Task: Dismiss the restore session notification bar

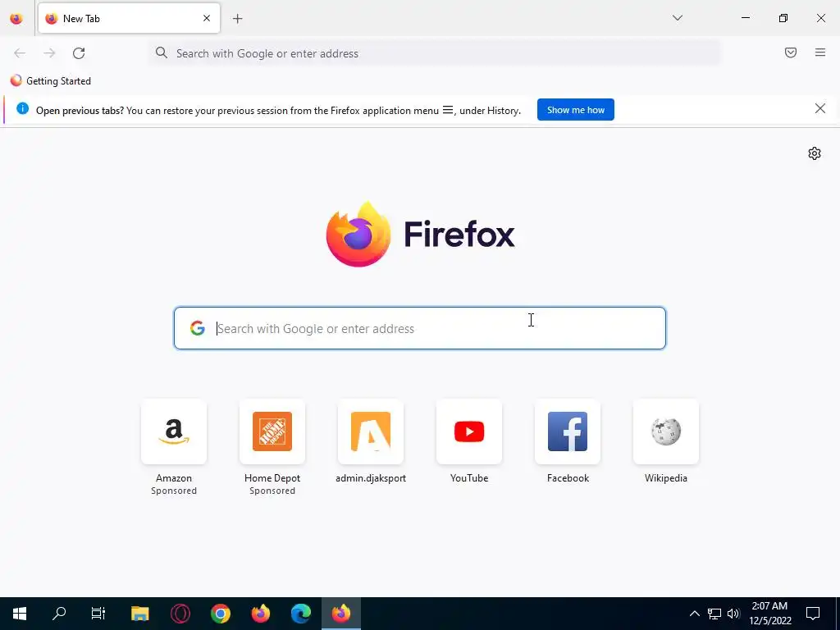Action: [x=819, y=109]
